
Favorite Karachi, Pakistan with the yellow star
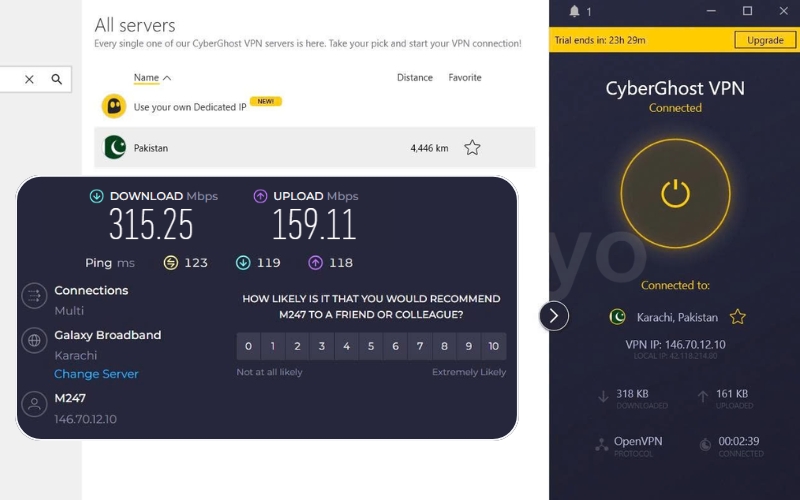click(x=737, y=317)
